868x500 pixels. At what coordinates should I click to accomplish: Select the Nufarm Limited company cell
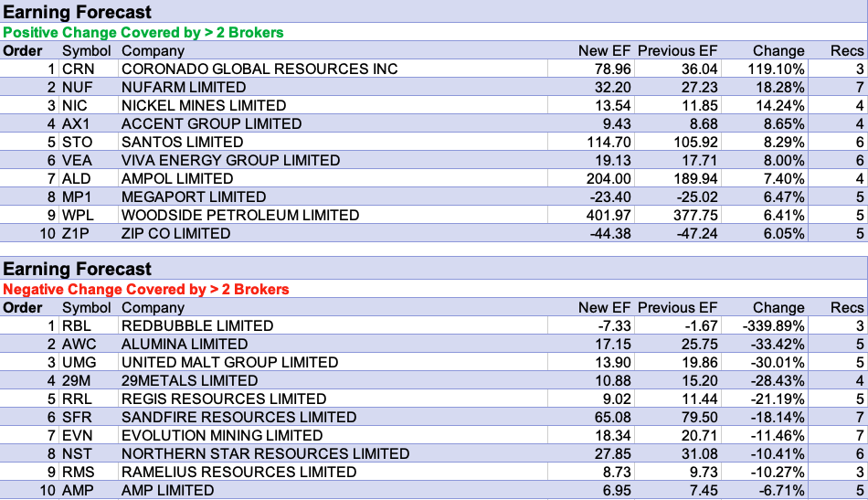pos(184,88)
